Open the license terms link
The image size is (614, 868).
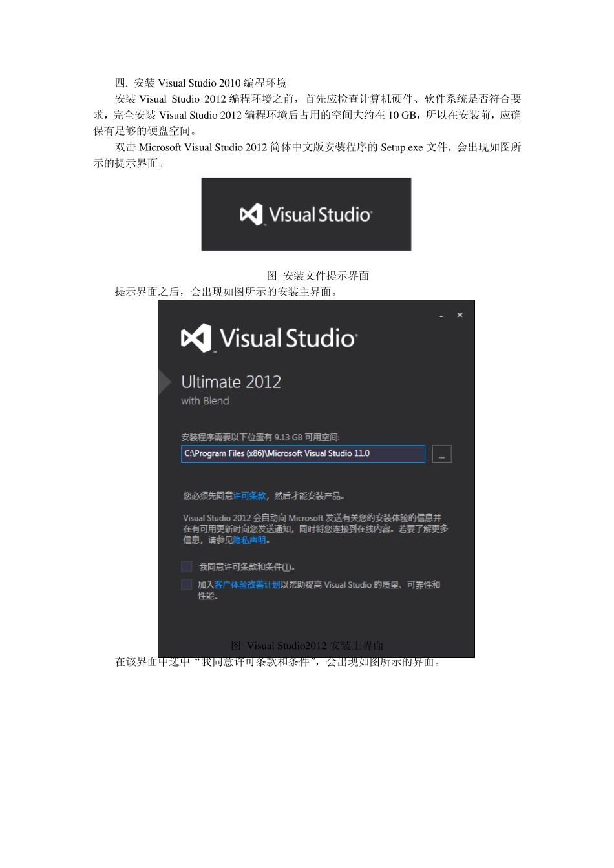pyautogui.click(x=249, y=496)
